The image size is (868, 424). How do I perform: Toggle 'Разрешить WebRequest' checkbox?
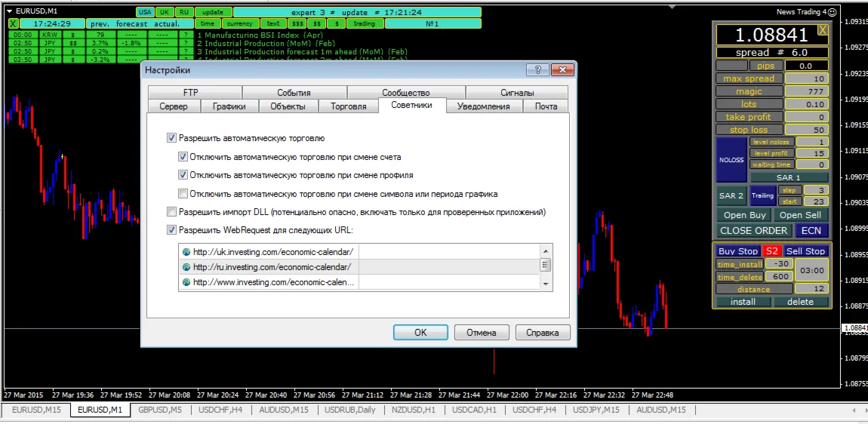click(171, 229)
